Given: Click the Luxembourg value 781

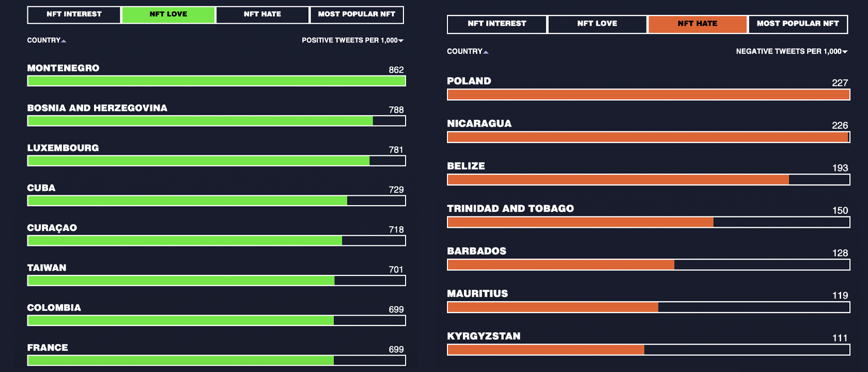Looking at the screenshot, I should click(396, 150).
